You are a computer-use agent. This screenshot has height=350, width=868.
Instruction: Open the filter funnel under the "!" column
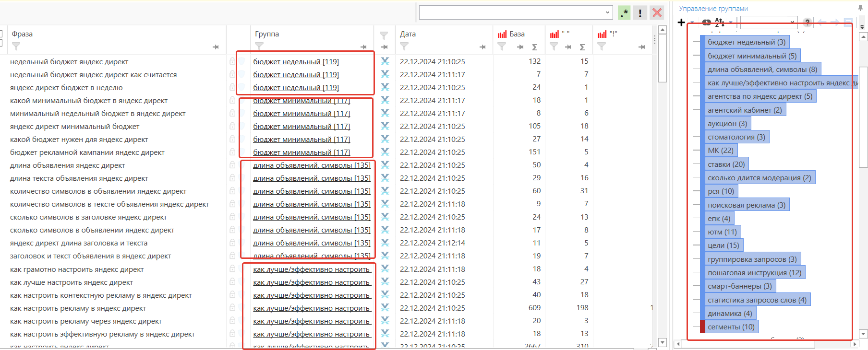[602, 47]
